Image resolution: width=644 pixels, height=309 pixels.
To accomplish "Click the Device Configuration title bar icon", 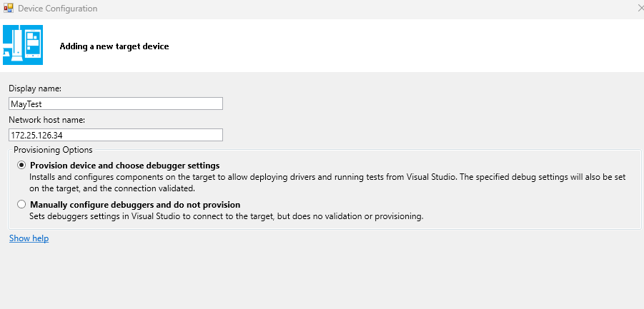I will [x=8, y=8].
